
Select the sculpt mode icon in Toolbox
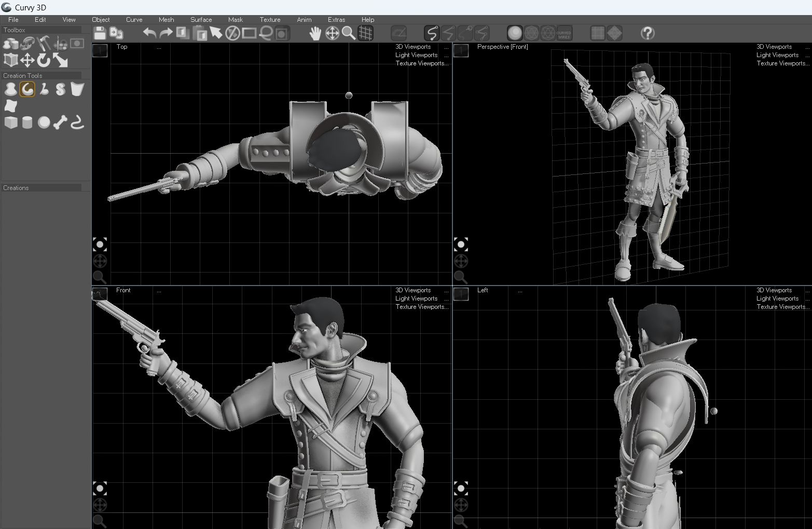[27, 44]
